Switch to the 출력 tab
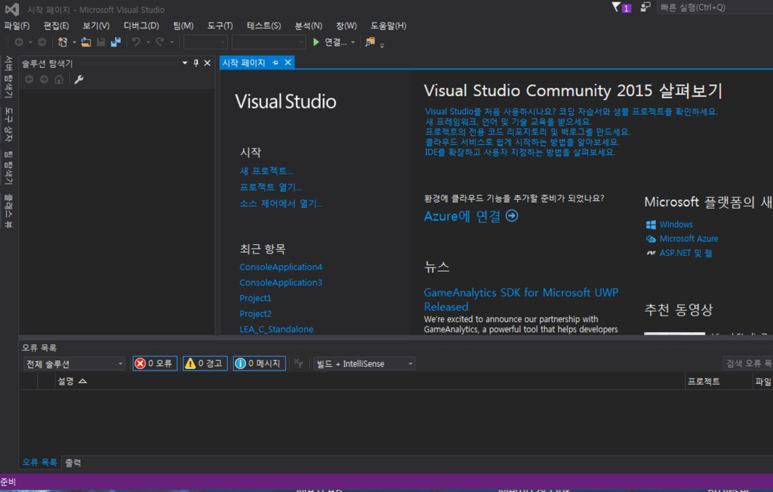The image size is (773, 492). [x=73, y=462]
